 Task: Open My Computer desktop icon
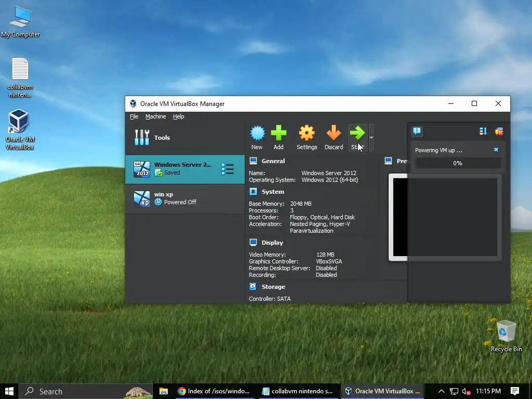click(x=20, y=21)
